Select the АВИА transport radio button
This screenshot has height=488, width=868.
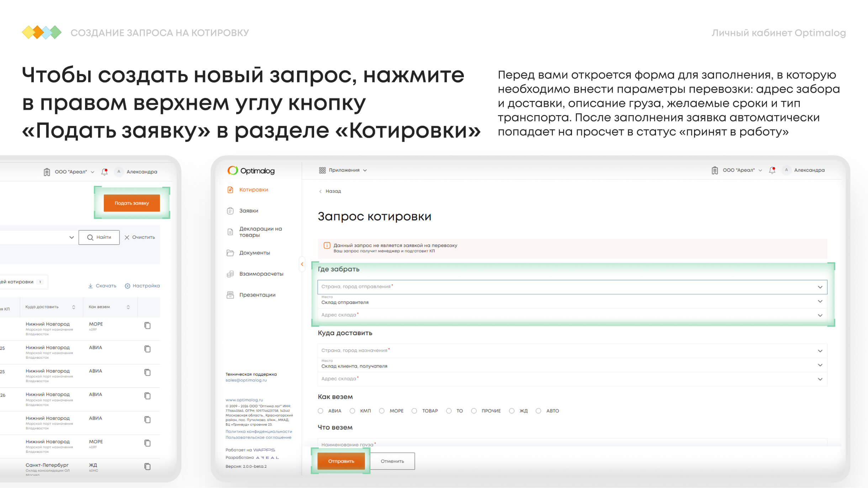(321, 411)
